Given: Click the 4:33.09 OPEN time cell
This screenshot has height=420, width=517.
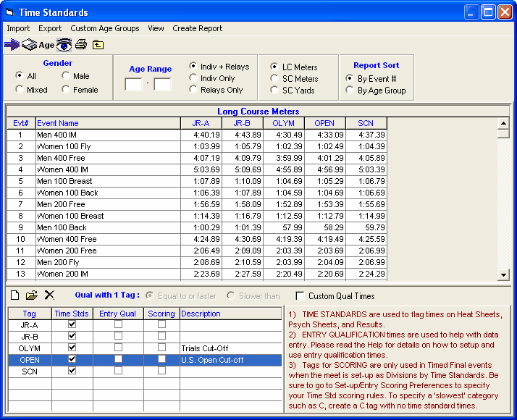Looking at the screenshot, I should 325,135.
